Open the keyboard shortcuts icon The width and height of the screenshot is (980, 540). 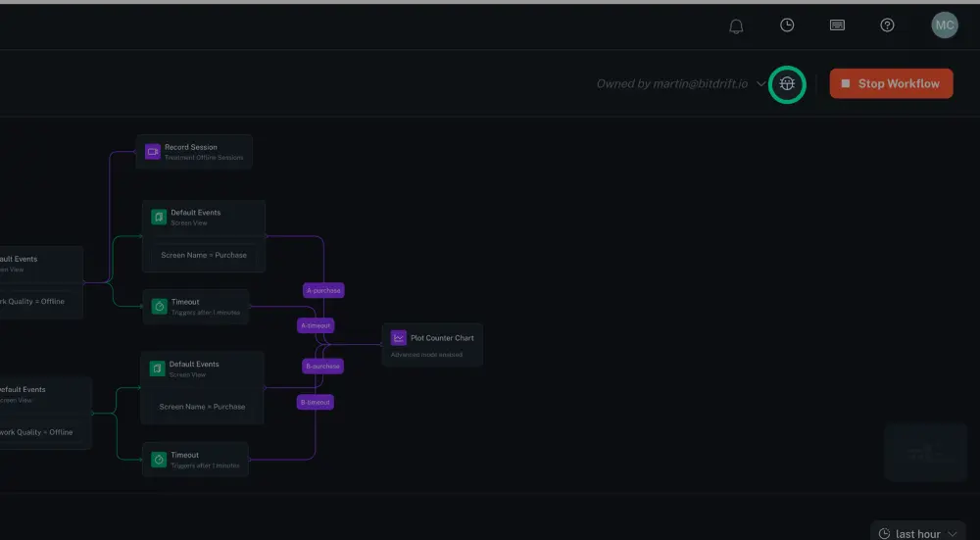pyautogui.click(x=837, y=25)
